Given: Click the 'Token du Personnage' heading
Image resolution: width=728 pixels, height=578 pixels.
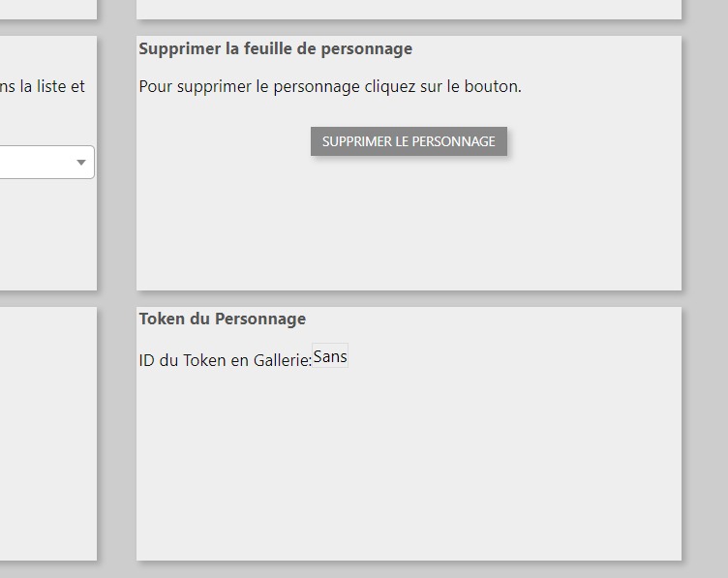Looking at the screenshot, I should (222, 319).
